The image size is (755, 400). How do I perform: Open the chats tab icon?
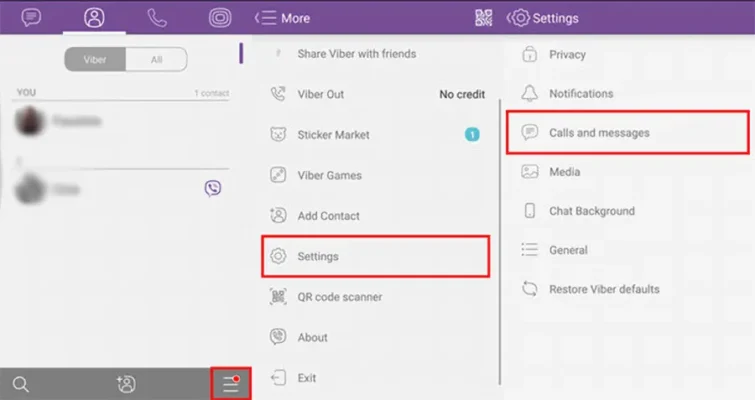32,18
